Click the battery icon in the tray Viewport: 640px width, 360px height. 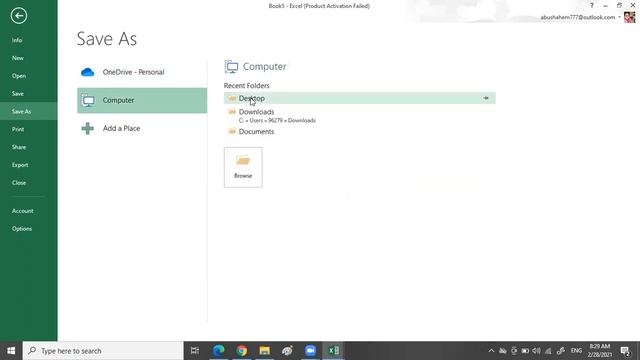tap(525, 351)
